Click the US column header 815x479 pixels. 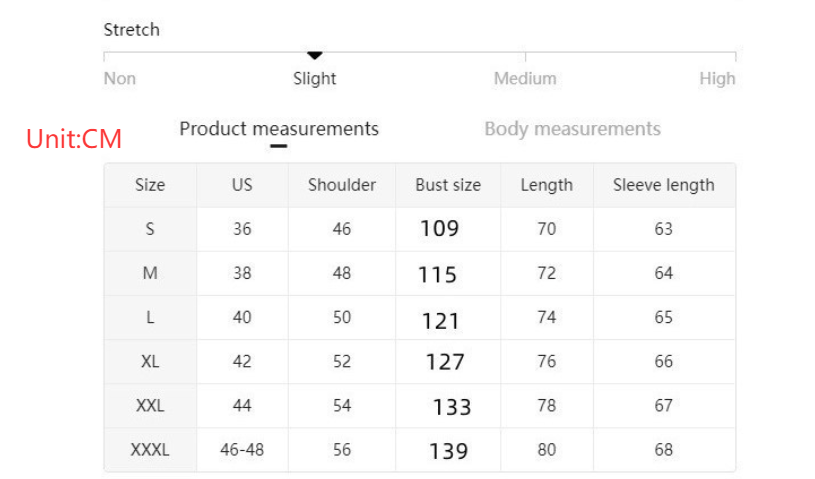[242, 185]
